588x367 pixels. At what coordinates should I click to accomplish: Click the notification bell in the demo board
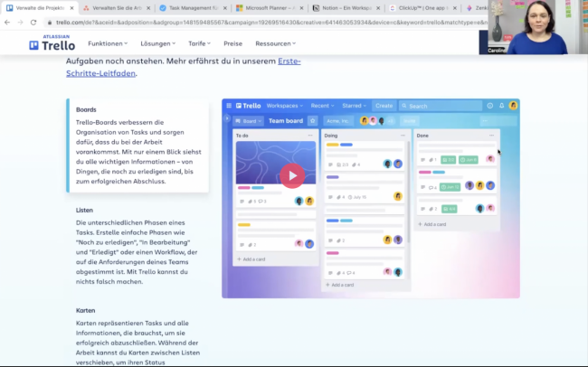coord(501,106)
